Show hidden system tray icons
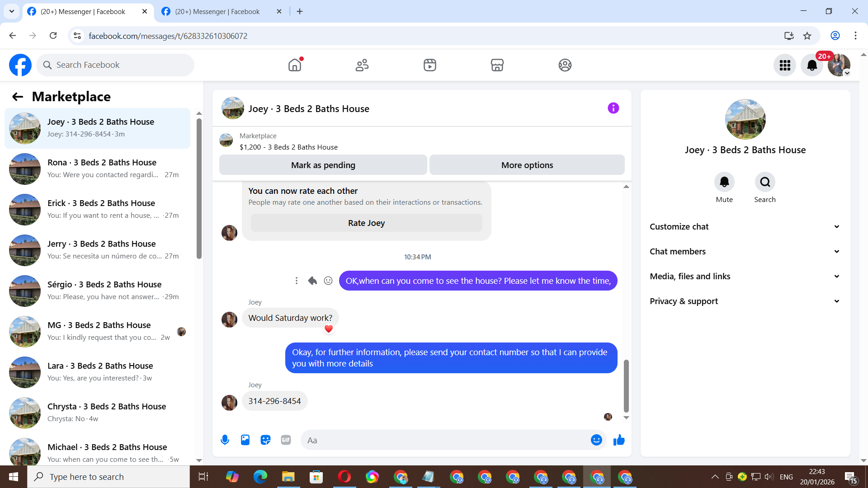The width and height of the screenshot is (868, 488). [x=715, y=477]
